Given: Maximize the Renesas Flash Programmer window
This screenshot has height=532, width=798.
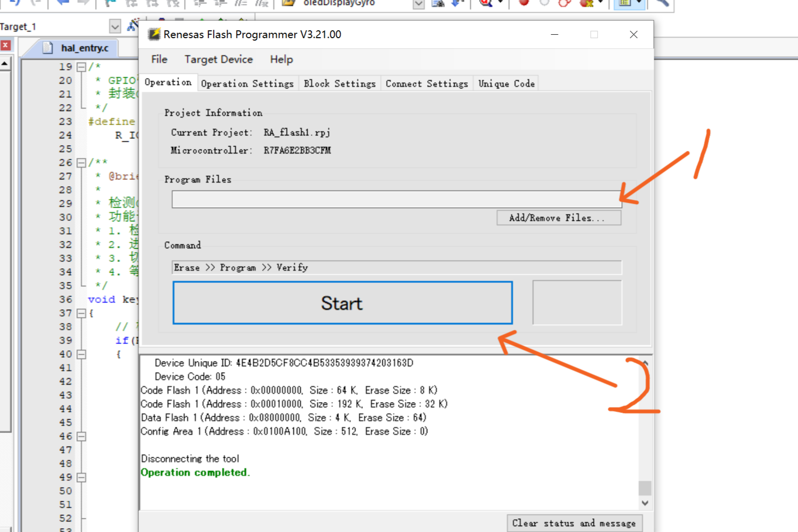Looking at the screenshot, I should (x=594, y=34).
